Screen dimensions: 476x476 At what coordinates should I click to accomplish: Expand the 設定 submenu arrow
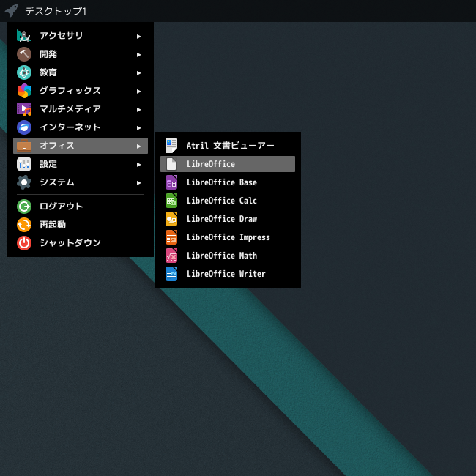coord(138,165)
